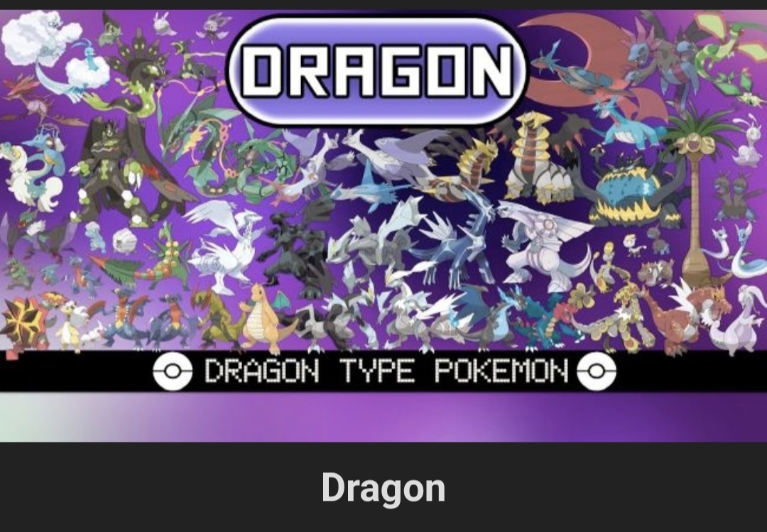Image resolution: width=767 pixels, height=532 pixels.
Task: Click the DRAGON TYPE POKEMON caption text
Action: click(x=386, y=371)
